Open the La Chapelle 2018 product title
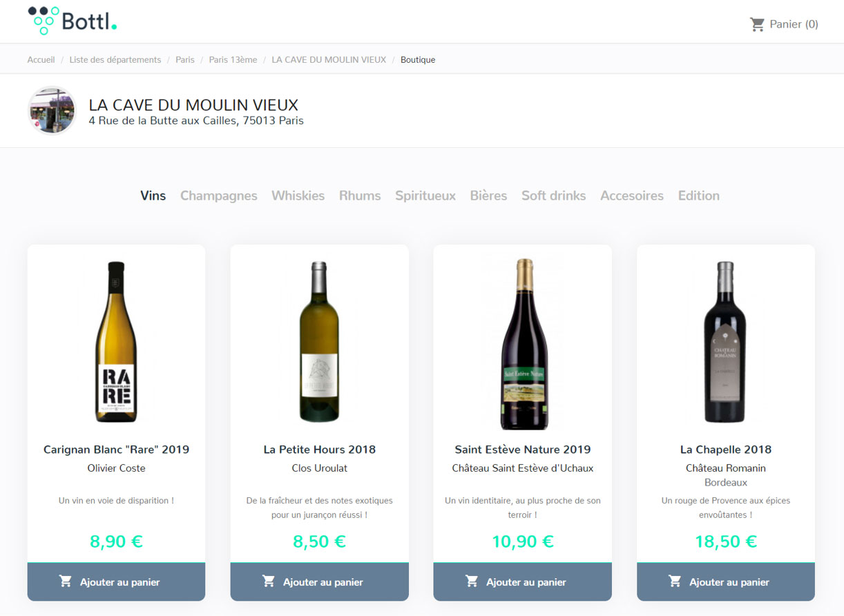The width and height of the screenshot is (844, 616). [x=725, y=450]
